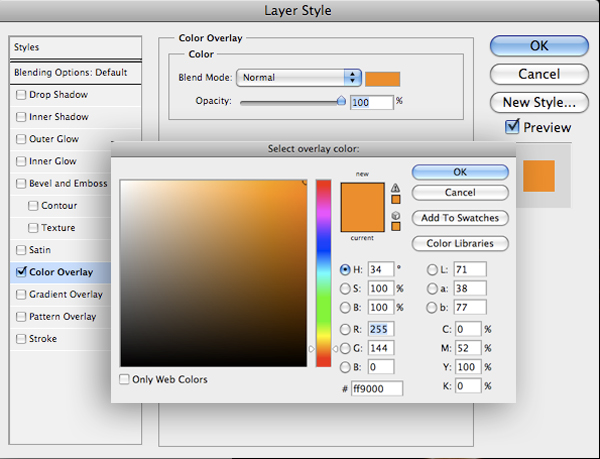Enable the Satin checkbox
600x459 pixels.
coord(21,250)
